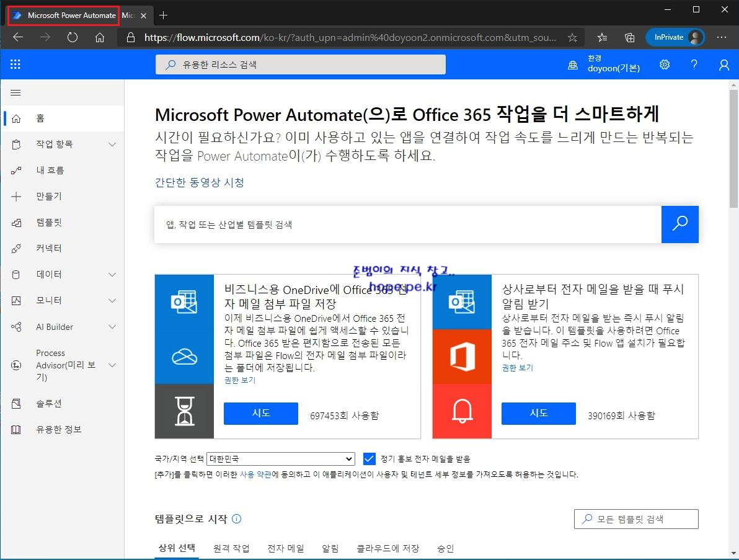Click the browser back arrow
The height and width of the screenshot is (560, 739).
(x=18, y=37)
